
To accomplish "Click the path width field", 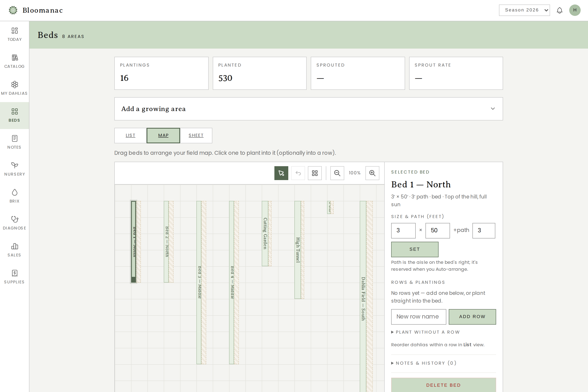I will pyautogui.click(x=483, y=231).
